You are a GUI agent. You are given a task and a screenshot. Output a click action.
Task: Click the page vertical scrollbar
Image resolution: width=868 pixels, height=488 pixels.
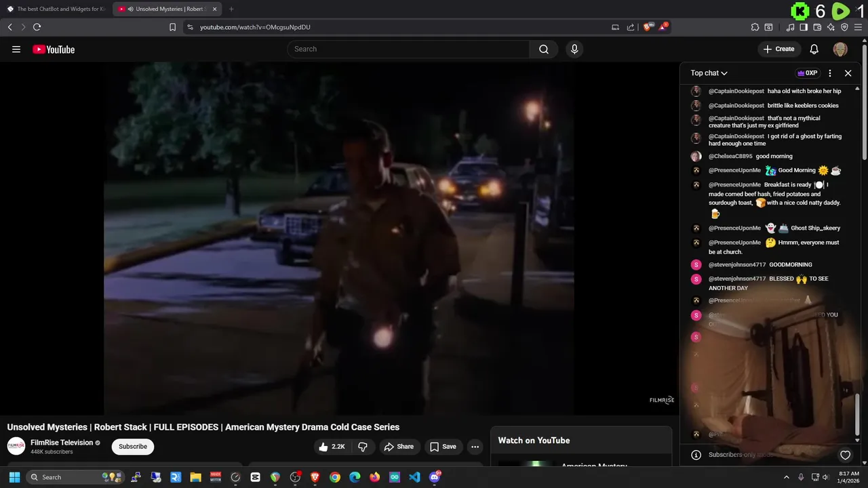864,102
